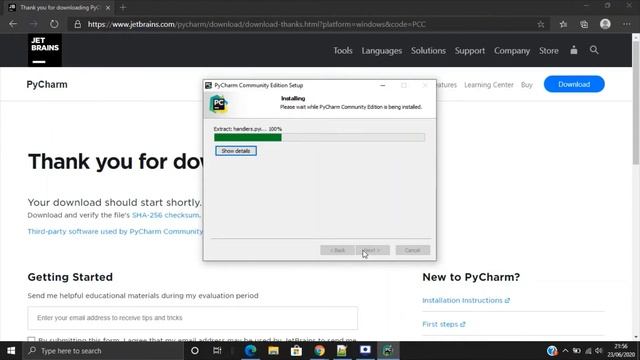Check the email consent checkbox
The width and height of the screenshot is (640, 360).
pyautogui.click(x=31, y=340)
